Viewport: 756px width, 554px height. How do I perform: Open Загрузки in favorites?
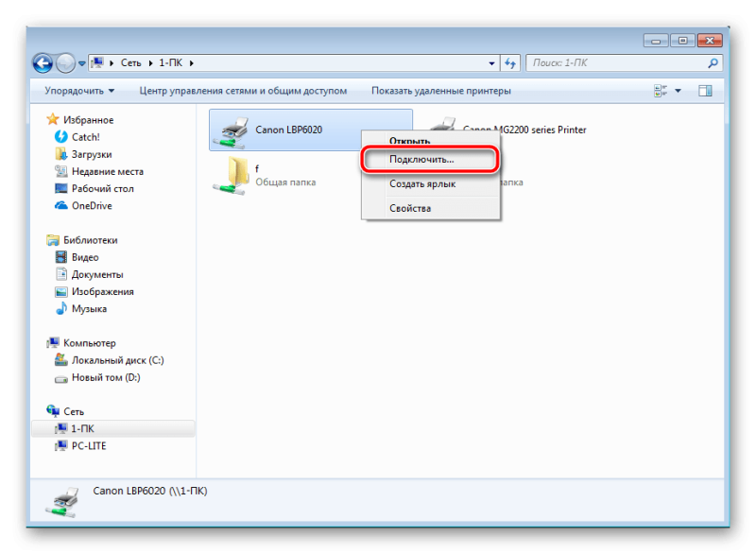pos(92,154)
